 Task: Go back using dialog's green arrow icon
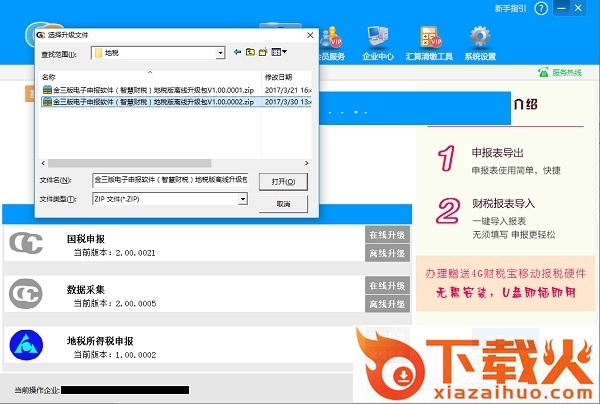point(237,52)
